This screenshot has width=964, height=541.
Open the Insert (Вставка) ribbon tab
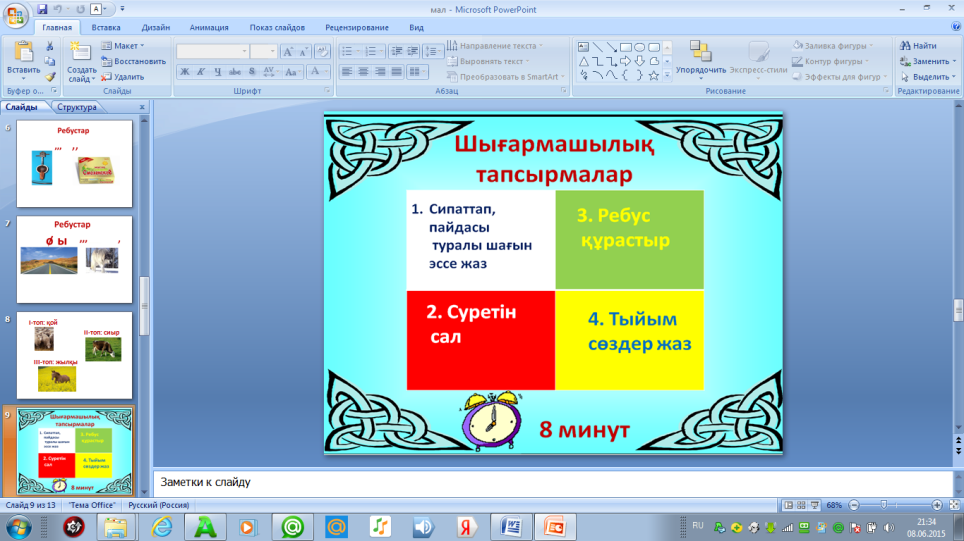[x=106, y=27]
